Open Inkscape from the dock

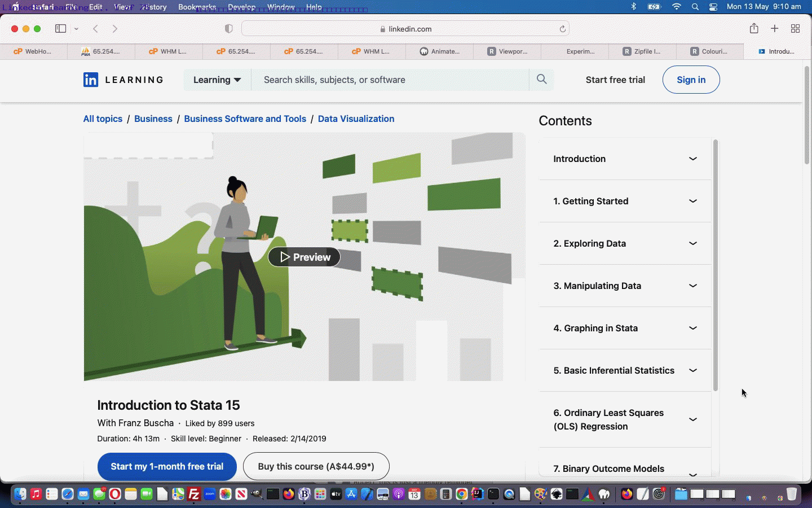point(557,494)
